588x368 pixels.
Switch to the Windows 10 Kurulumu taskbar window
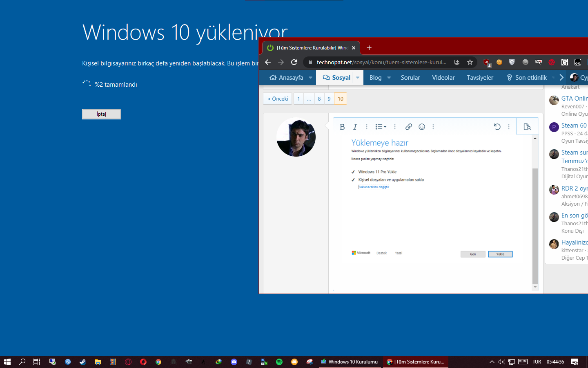pos(350,362)
